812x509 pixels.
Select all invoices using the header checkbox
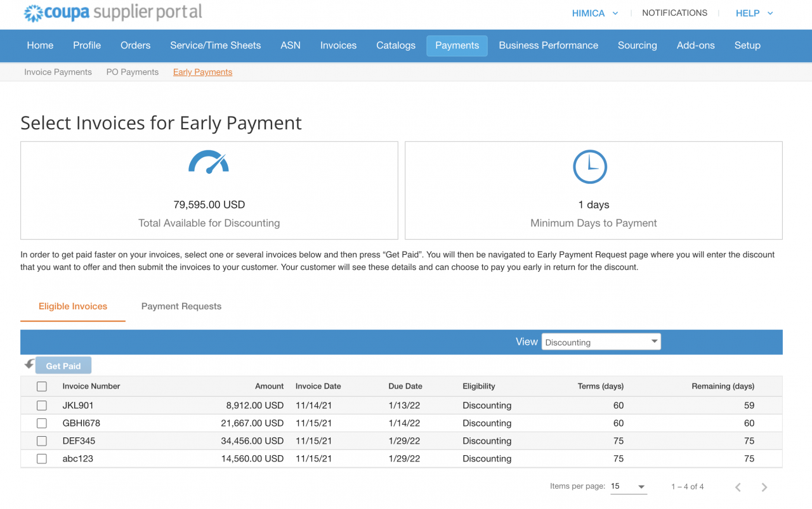pyautogui.click(x=41, y=386)
